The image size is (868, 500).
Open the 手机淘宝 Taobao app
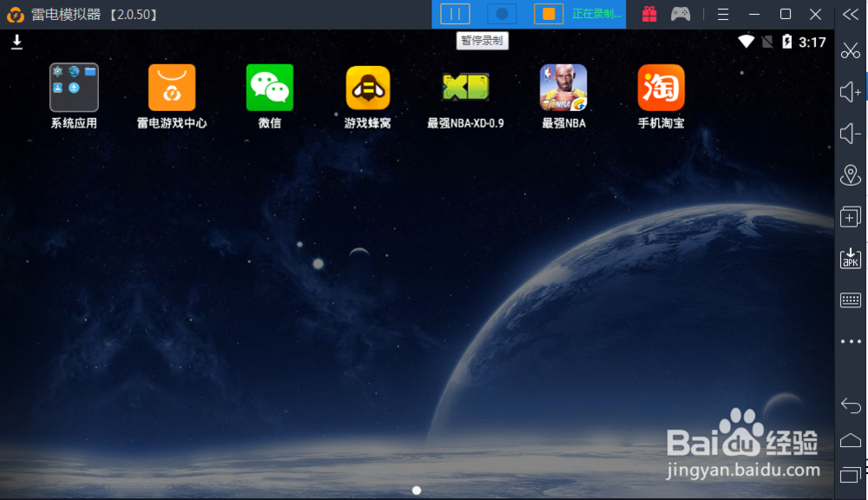661,88
